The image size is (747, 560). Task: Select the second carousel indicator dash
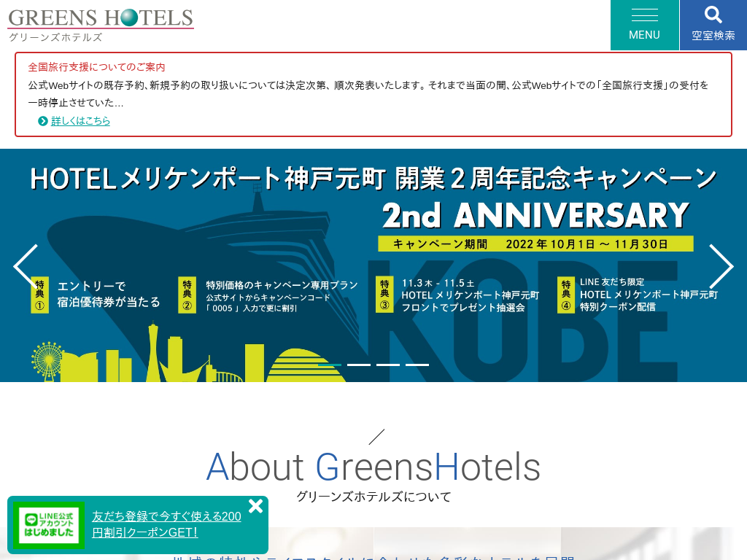pyautogui.click(x=359, y=365)
